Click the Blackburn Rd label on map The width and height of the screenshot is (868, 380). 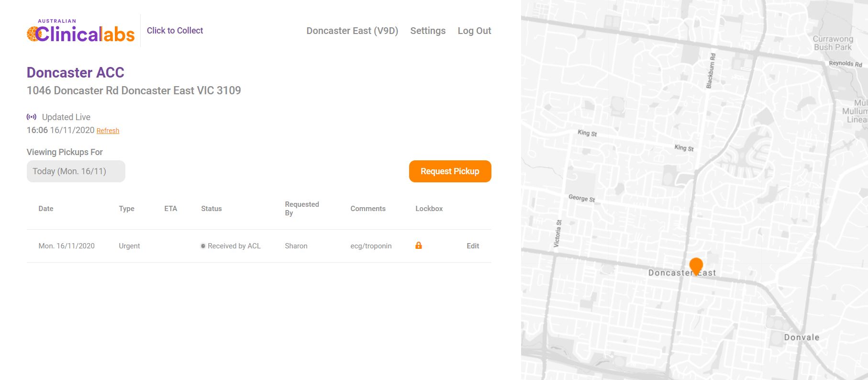click(711, 71)
